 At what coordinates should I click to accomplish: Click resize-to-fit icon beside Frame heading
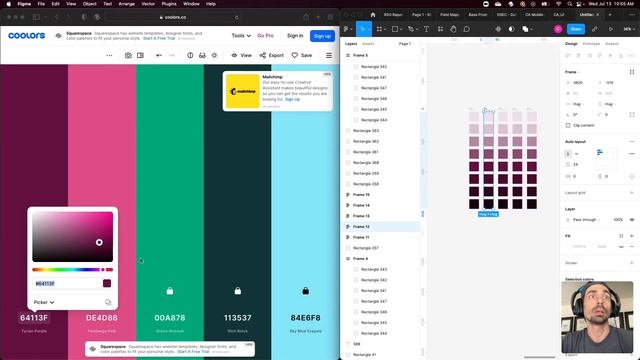pyautogui.click(x=632, y=72)
